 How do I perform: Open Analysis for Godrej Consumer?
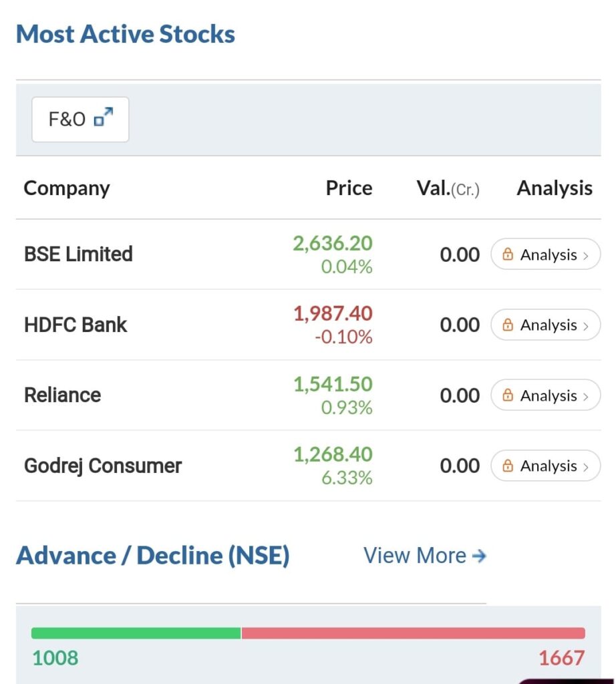545,466
